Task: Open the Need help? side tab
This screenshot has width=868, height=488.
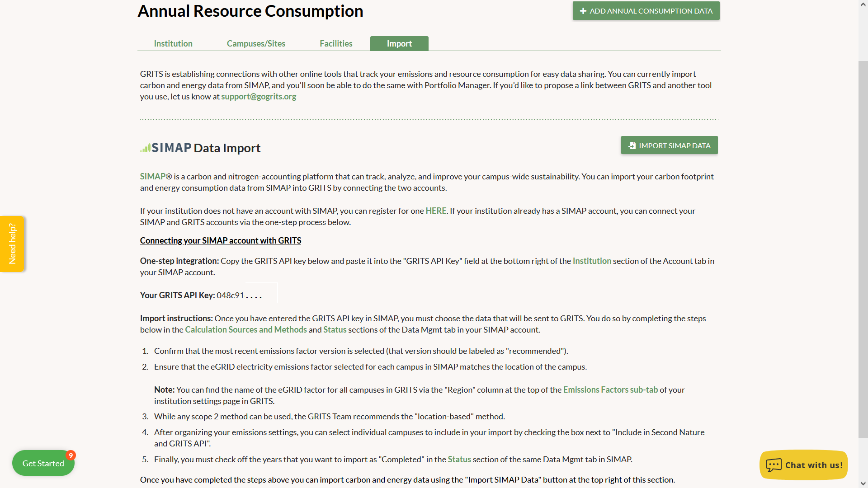Action: click(x=12, y=244)
